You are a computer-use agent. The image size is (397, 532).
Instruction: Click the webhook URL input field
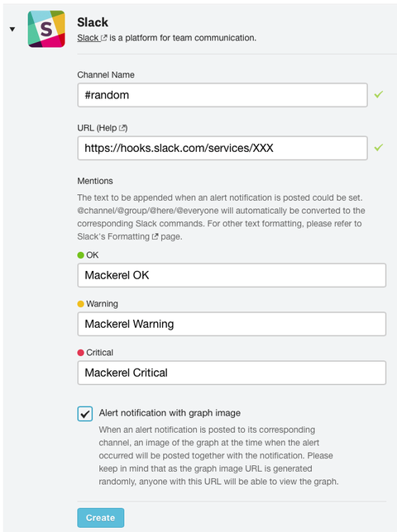point(222,148)
